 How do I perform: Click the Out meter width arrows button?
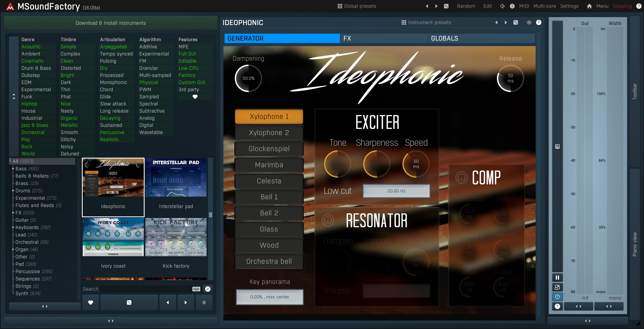point(578,306)
